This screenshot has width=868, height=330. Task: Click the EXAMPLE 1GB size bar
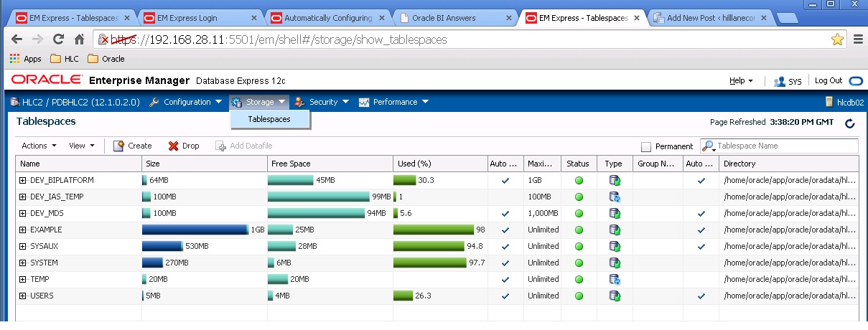[195, 230]
